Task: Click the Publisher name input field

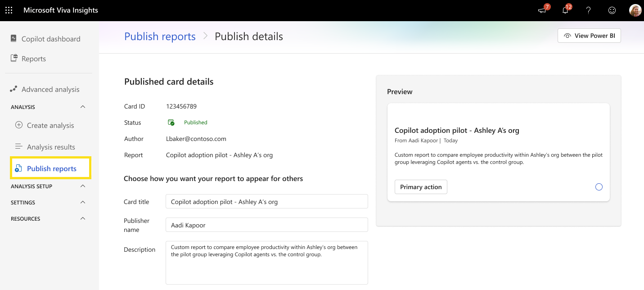Action: [267, 225]
